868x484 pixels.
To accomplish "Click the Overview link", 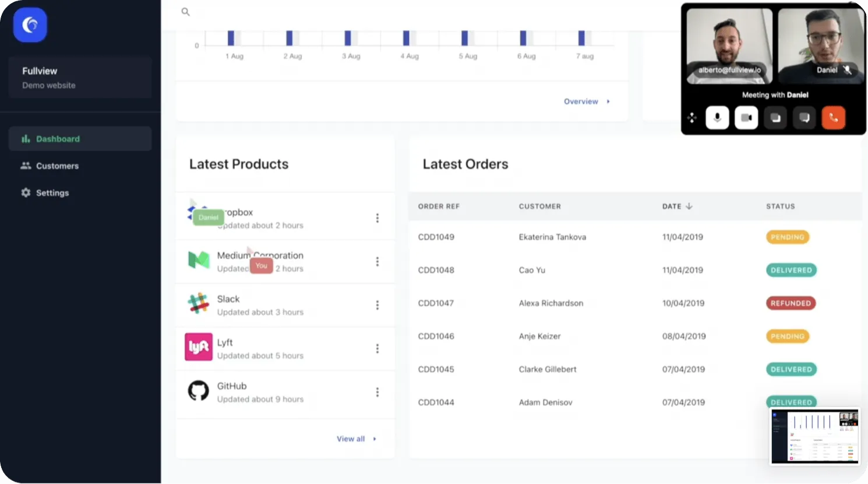I will pos(581,101).
